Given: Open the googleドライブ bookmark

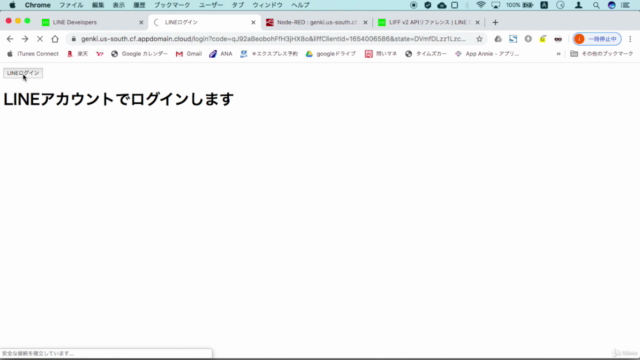Looking at the screenshot, I should pyautogui.click(x=331, y=54).
